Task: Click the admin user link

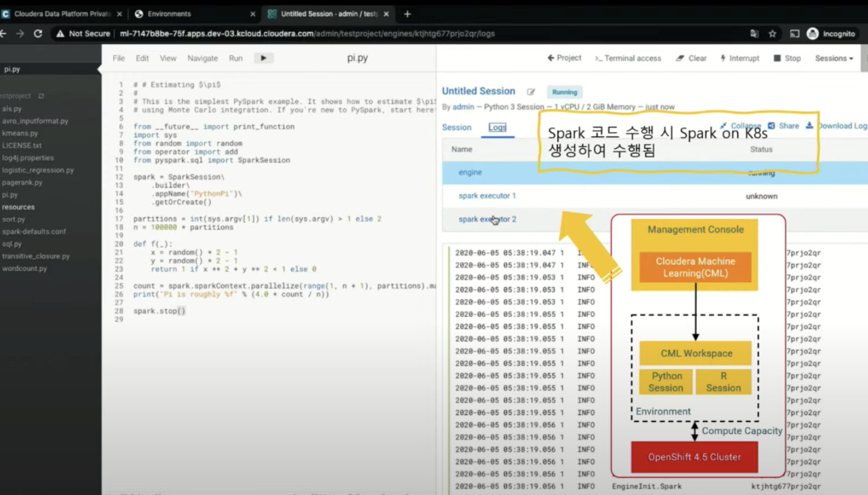Action: click(x=463, y=107)
